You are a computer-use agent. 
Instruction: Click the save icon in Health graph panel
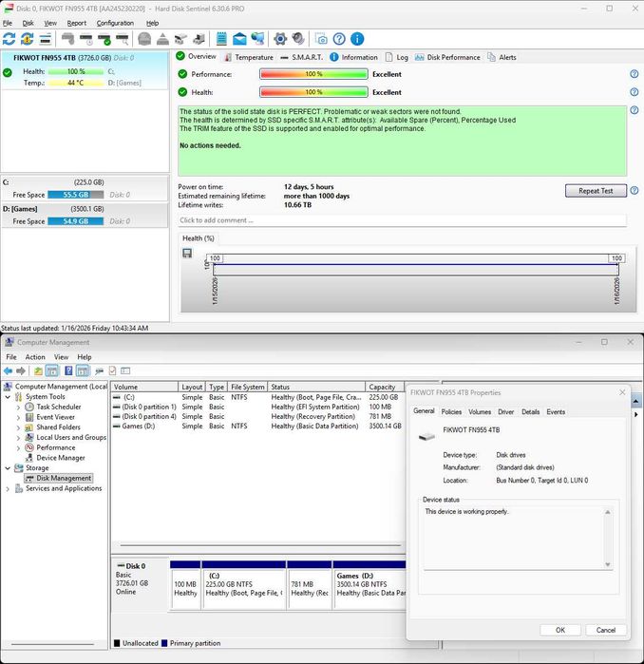187,254
